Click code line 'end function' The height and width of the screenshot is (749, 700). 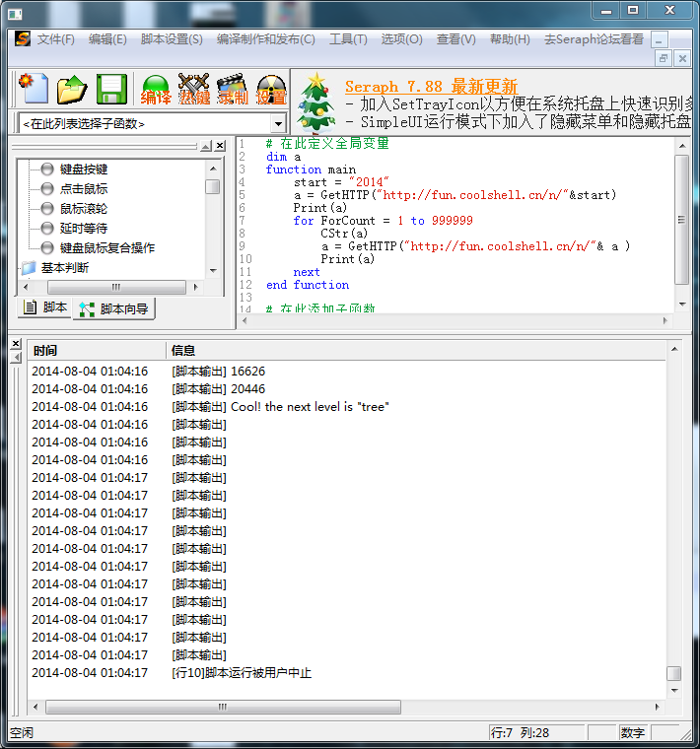[x=308, y=285]
